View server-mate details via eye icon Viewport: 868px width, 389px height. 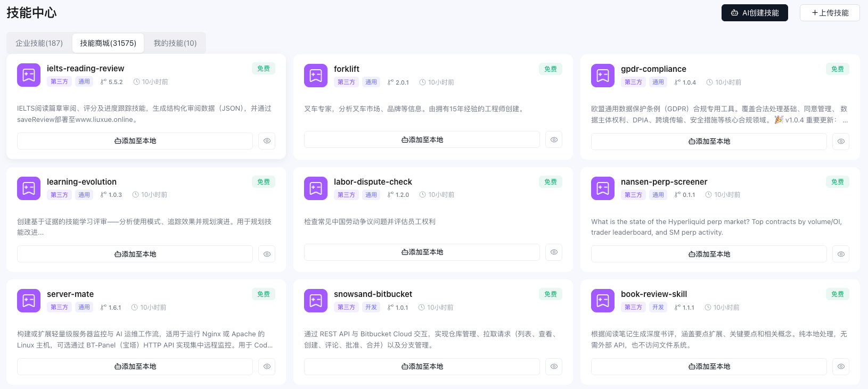click(267, 367)
